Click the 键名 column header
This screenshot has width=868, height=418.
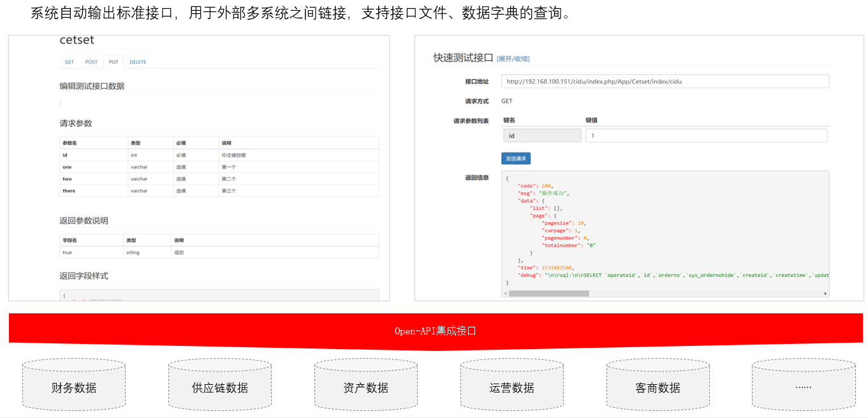click(509, 120)
